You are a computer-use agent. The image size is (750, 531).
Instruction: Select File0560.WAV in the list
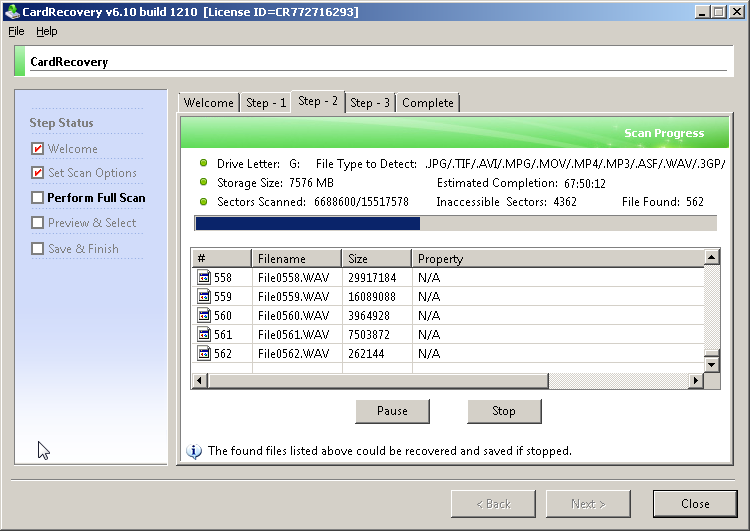coord(294,316)
